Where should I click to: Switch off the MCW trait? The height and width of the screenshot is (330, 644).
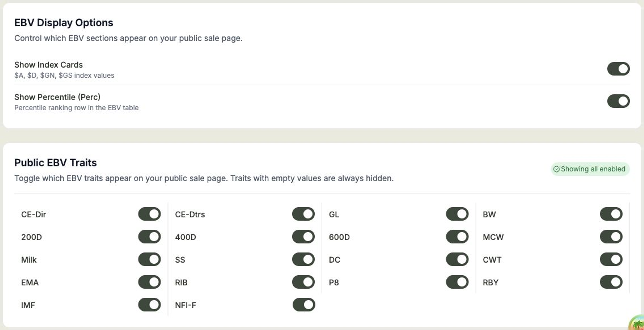click(x=611, y=237)
